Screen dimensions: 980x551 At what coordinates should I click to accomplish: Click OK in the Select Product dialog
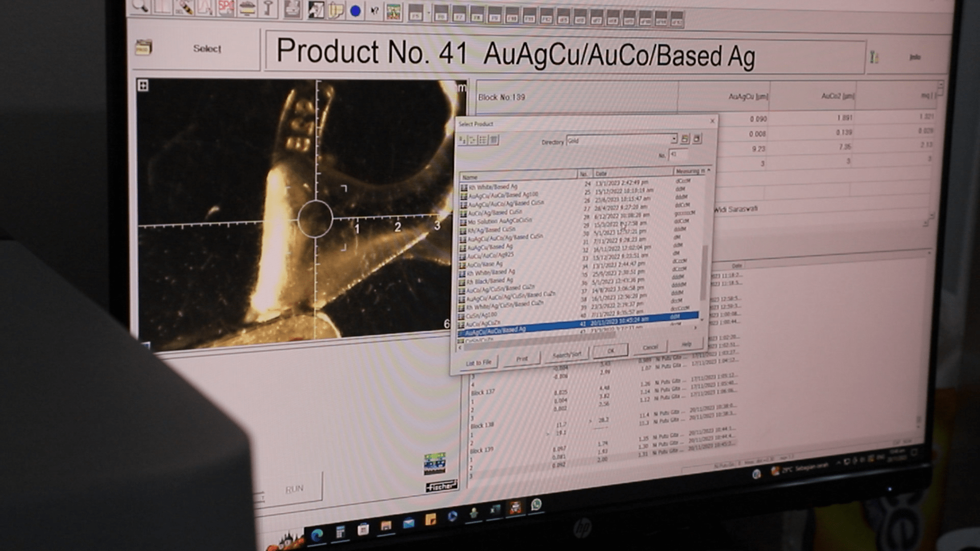610,351
